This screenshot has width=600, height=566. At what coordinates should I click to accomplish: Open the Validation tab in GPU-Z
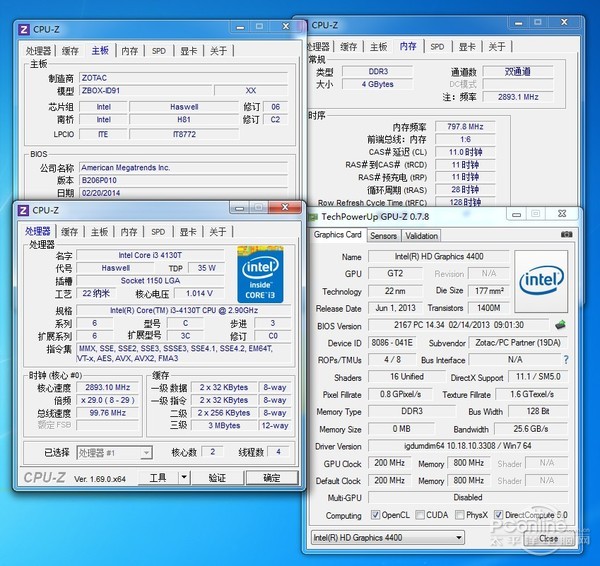[421, 236]
